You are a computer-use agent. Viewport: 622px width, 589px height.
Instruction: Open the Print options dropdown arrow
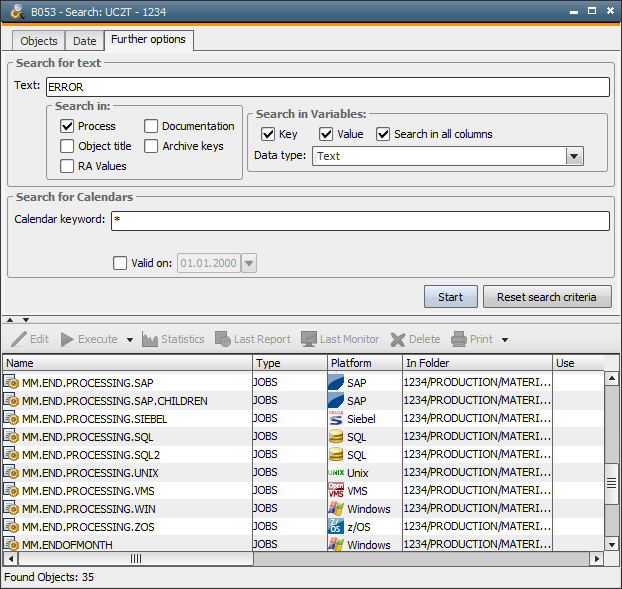click(505, 340)
